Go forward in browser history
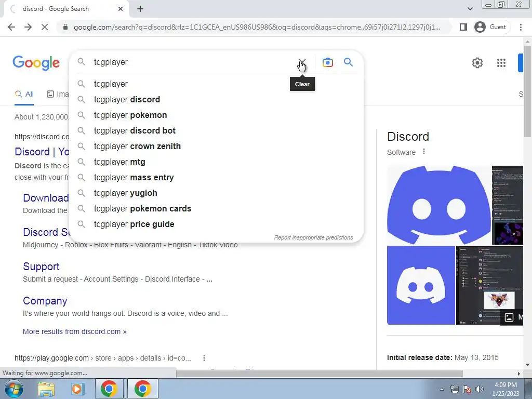 tap(28, 27)
